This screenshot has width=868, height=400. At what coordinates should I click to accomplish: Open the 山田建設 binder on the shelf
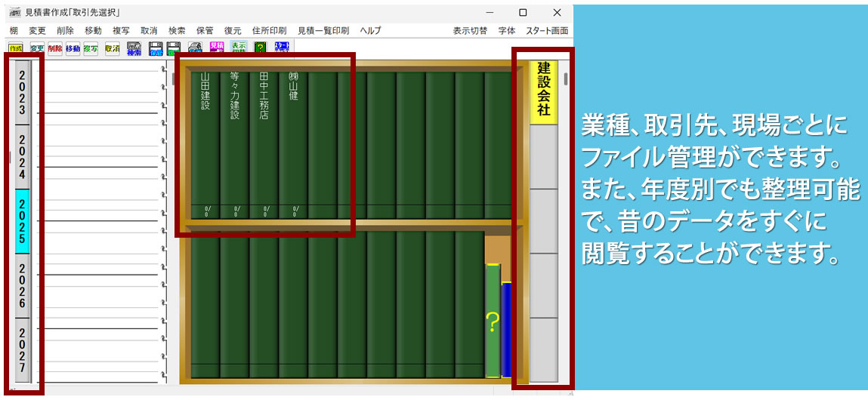pos(205,143)
